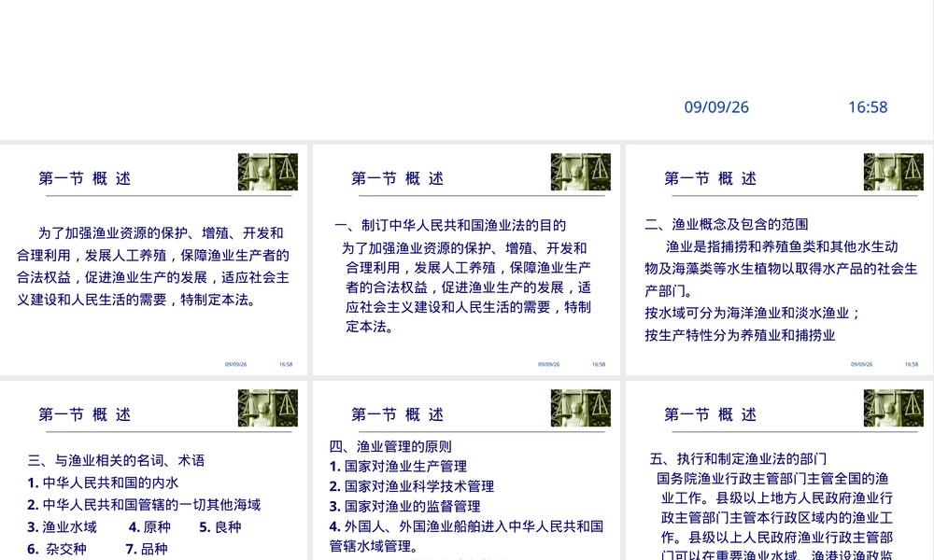Open the slide 三、与渔业相关的名词、术语
This screenshot has width=934, height=560.
[154, 470]
